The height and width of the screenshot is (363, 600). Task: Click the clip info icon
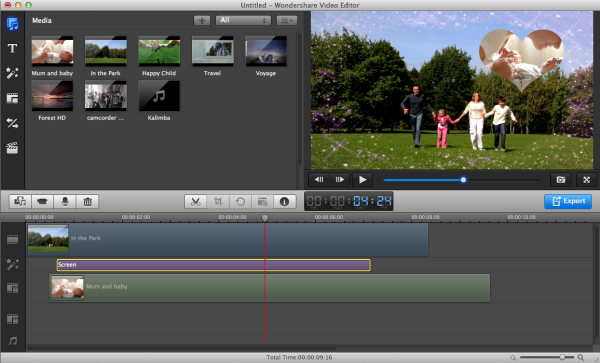click(x=284, y=202)
